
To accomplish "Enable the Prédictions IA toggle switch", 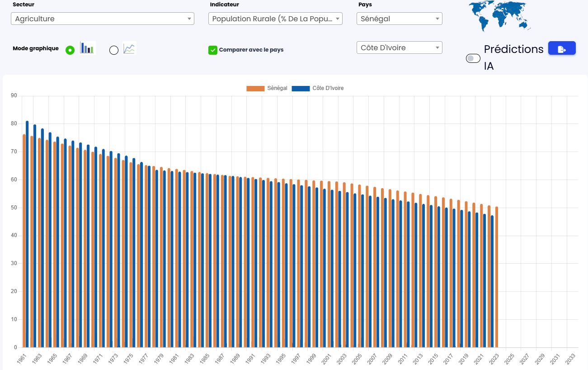I will [473, 58].
